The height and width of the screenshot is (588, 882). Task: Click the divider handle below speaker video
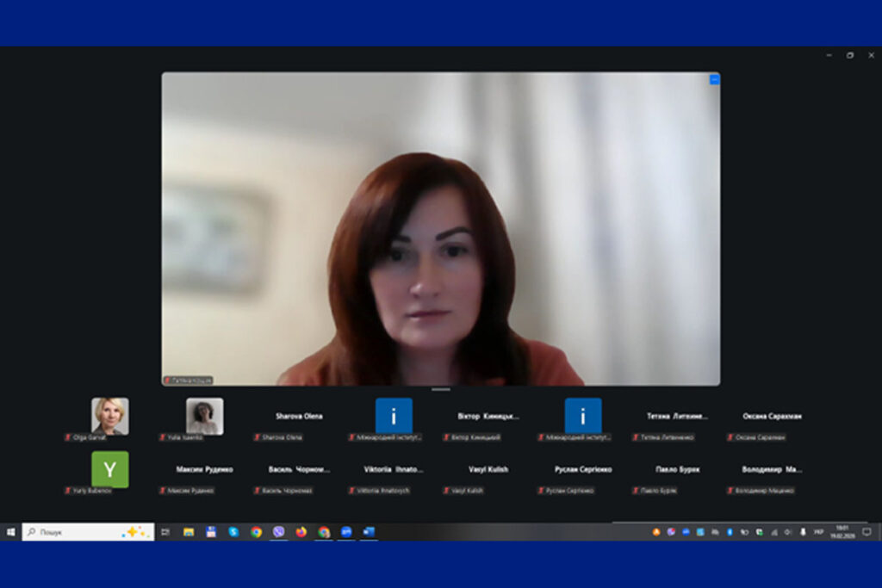[441, 390]
